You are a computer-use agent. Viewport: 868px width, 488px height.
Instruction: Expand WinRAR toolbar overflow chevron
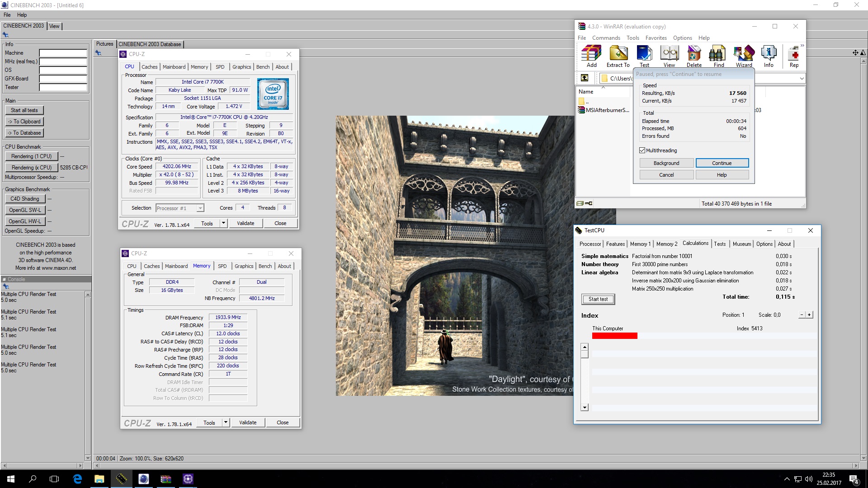coord(802,46)
